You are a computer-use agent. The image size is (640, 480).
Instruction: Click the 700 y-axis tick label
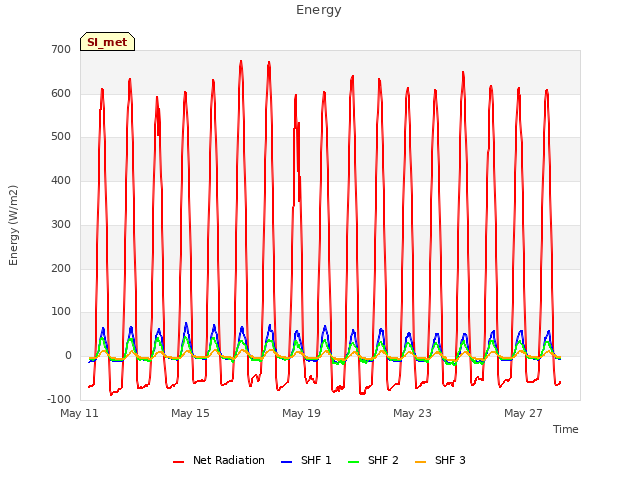tap(61, 49)
